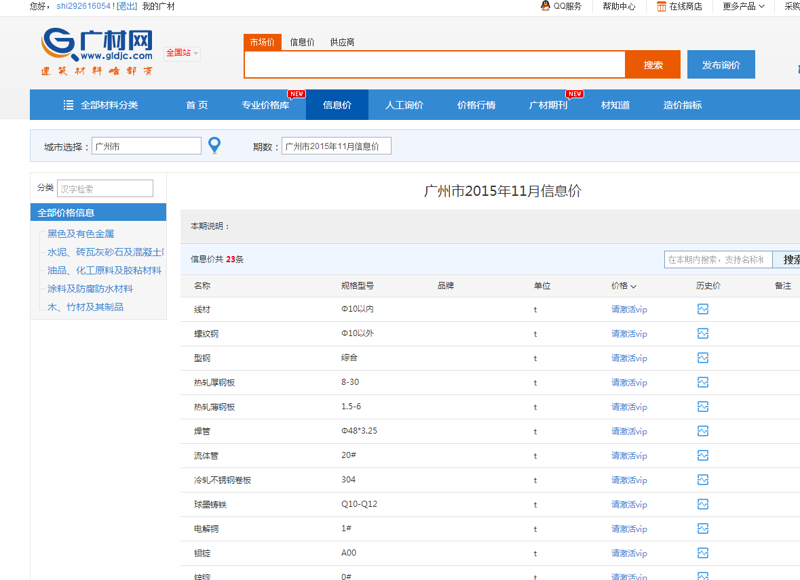
Task: Click the Φ48*3.25 specification cell
Action: 359,431
